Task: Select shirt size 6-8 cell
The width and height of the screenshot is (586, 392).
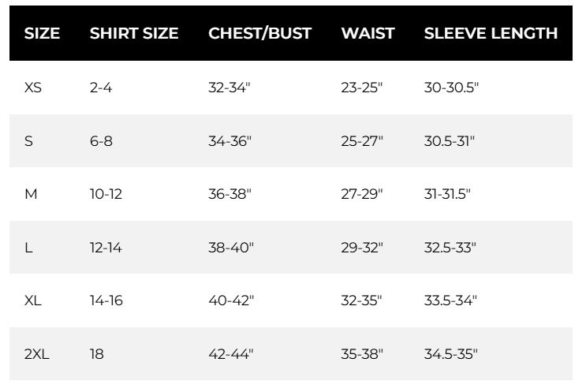Action: [101, 141]
